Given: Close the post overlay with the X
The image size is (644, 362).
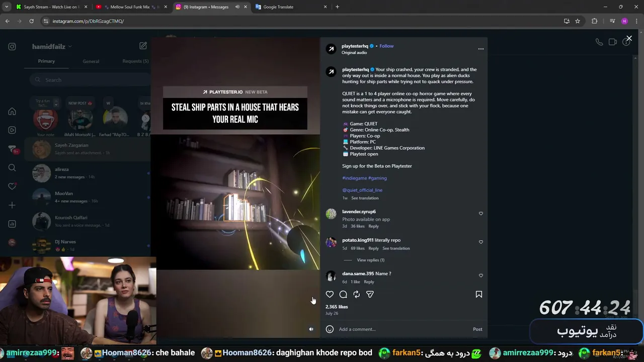Looking at the screenshot, I should 629,38.
